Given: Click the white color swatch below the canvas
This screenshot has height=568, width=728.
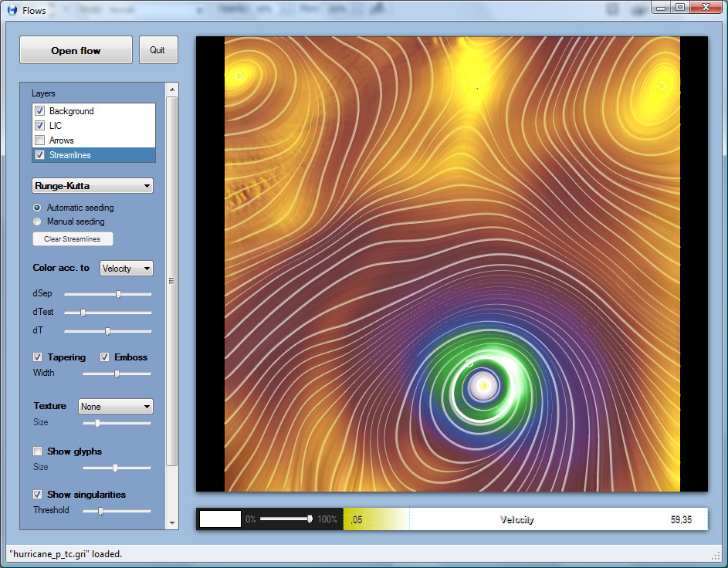Looking at the screenshot, I should point(220,519).
